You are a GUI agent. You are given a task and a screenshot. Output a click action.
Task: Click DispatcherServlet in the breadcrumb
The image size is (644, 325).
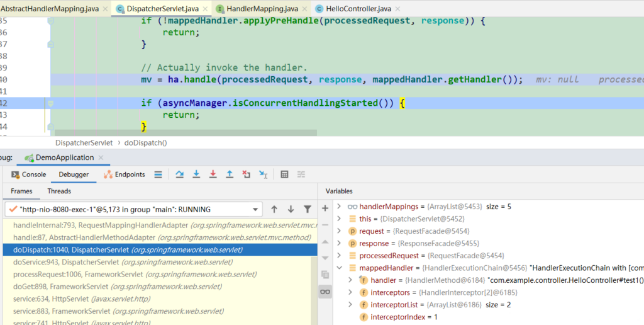point(84,143)
